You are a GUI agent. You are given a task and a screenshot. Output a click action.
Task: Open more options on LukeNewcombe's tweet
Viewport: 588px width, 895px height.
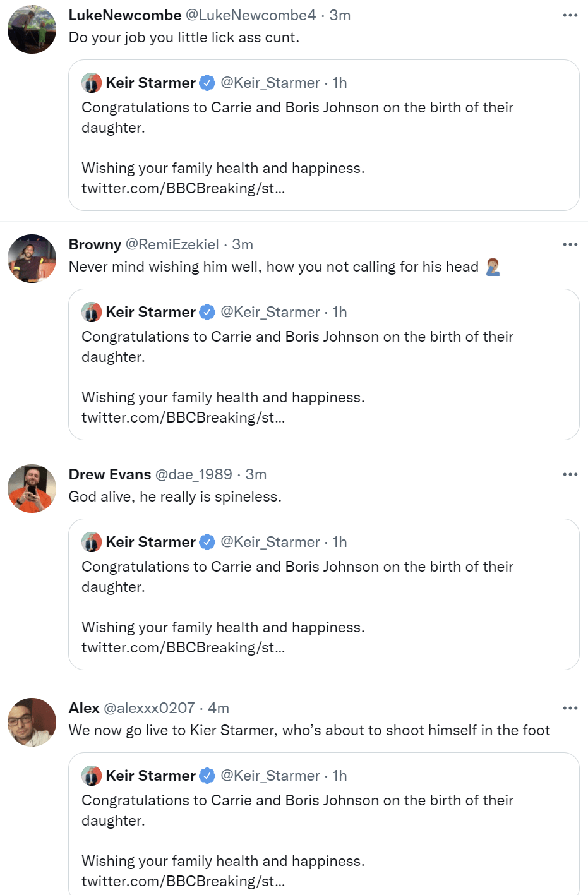[570, 15]
